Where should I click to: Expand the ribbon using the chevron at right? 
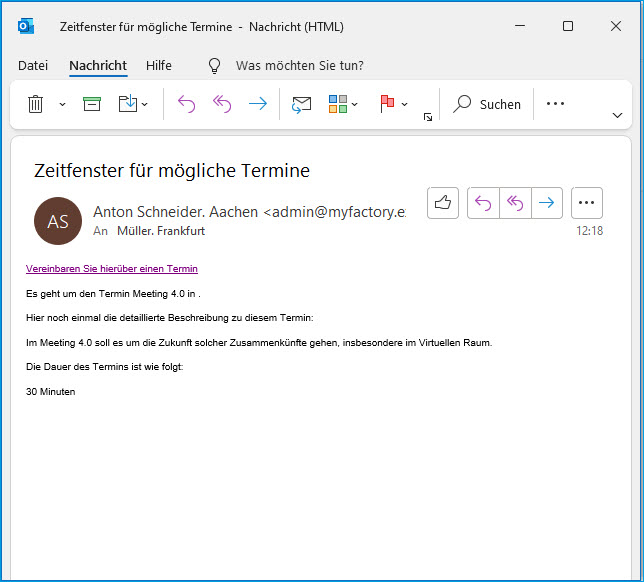point(617,116)
